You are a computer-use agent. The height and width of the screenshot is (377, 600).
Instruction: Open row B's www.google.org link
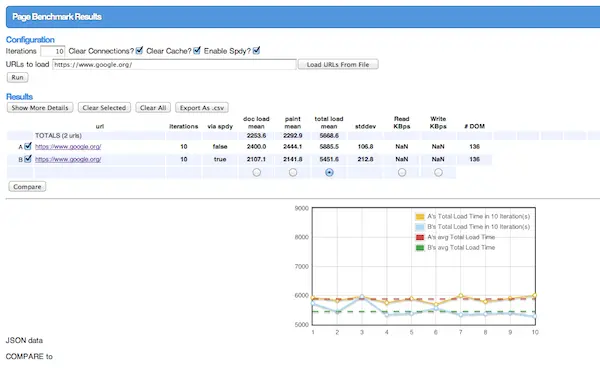tap(68, 159)
